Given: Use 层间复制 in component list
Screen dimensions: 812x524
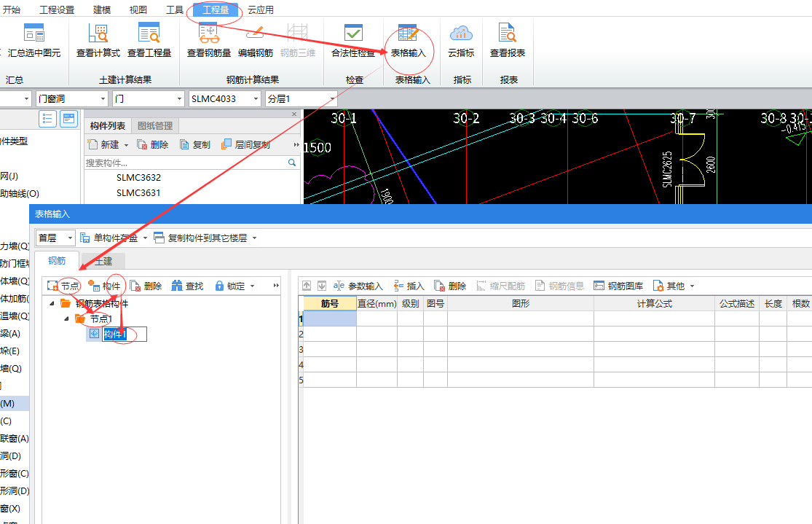Looking at the screenshot, I should (246, 144).
